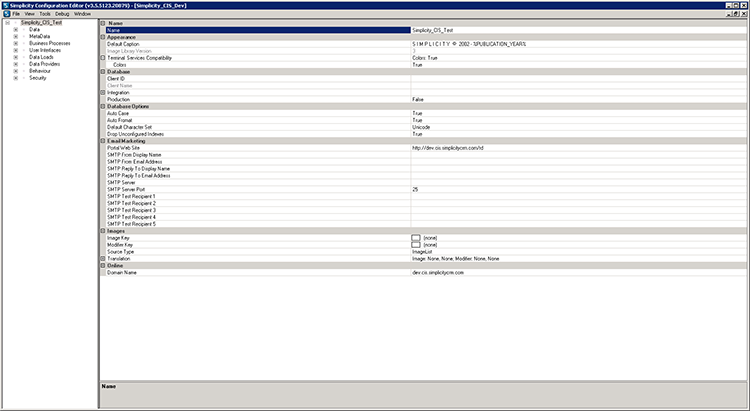Edit the Name value Simplicity_CIS_Test

(x=578, y=30)
